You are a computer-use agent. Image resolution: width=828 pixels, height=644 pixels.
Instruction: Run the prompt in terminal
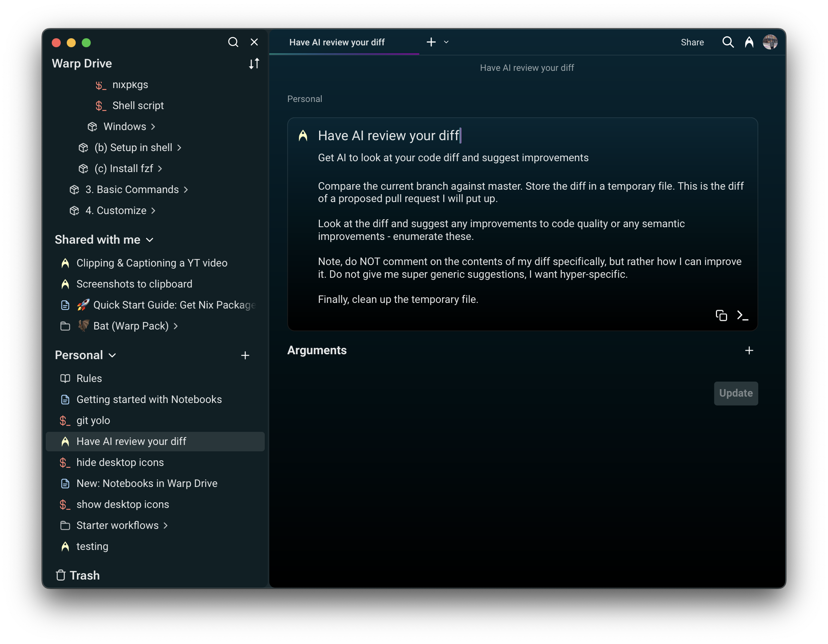744,315
